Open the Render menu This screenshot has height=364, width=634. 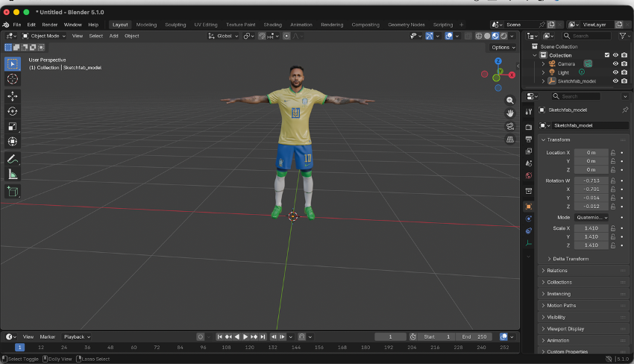(x=49, y=25)
